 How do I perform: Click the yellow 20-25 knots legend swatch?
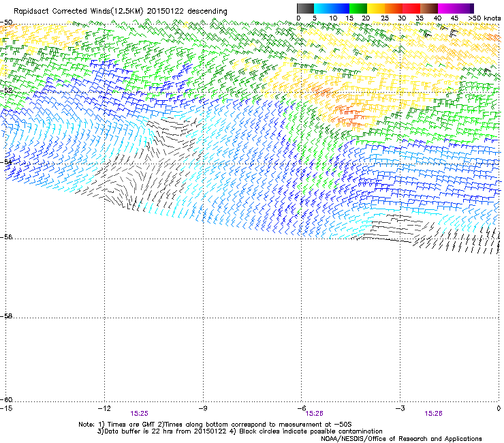point(376,8)
